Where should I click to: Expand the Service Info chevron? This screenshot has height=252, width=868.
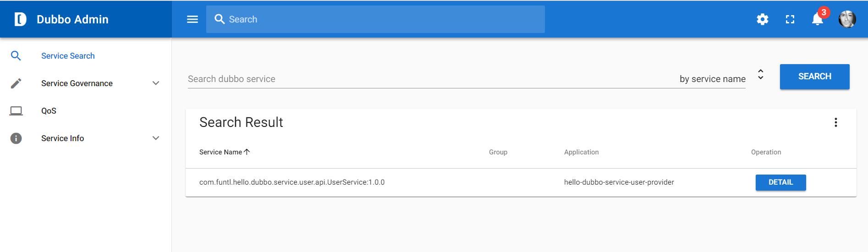(x=156, y=138)
